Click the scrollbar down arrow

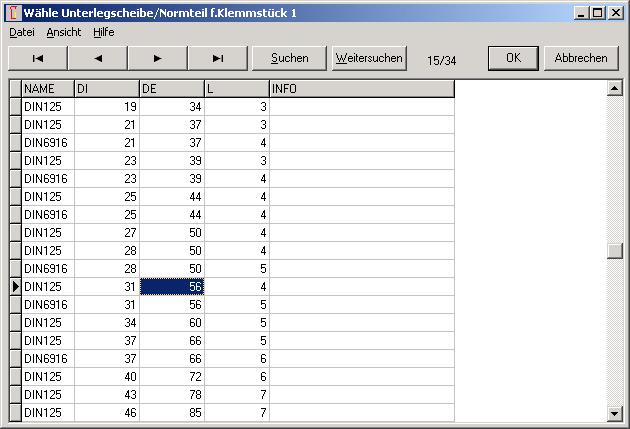(614, 413)
